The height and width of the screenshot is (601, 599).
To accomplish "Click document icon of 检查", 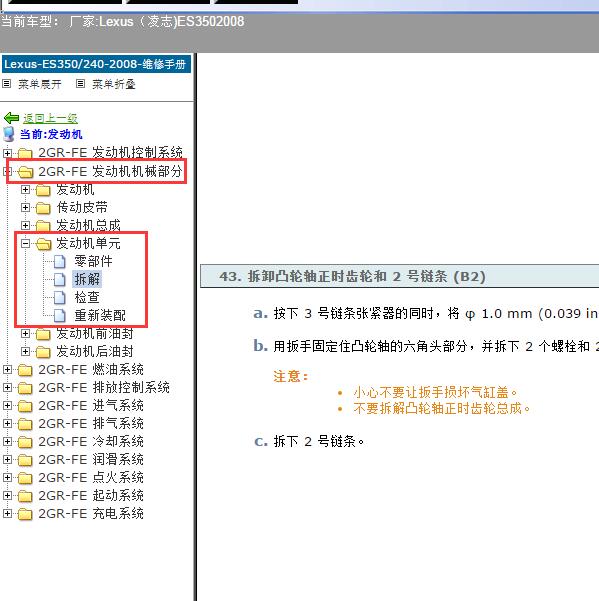I will pyautogui.click(x=59, y=297).
